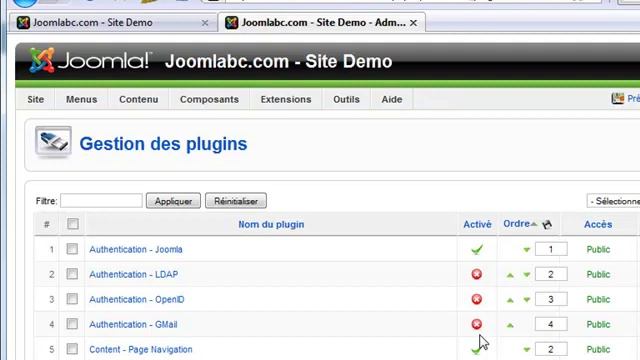The width and height of the screenshot is (640, 360).
Task: Click Public access for Authentication - LDAP
Action: coord(598,274)
